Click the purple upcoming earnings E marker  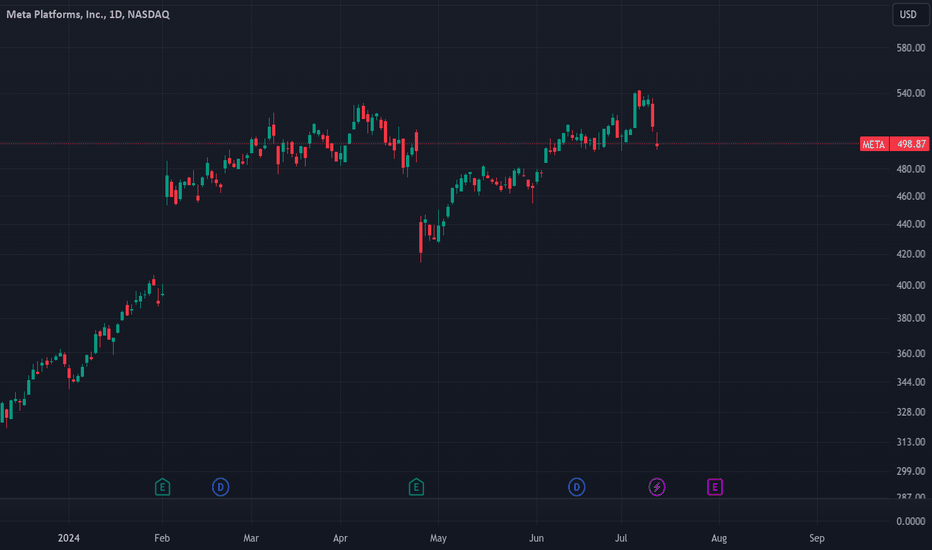714,487
